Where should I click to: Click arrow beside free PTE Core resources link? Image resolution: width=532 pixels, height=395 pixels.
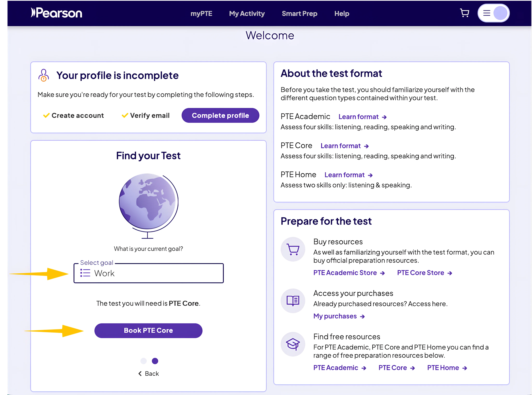click(413, 368)
